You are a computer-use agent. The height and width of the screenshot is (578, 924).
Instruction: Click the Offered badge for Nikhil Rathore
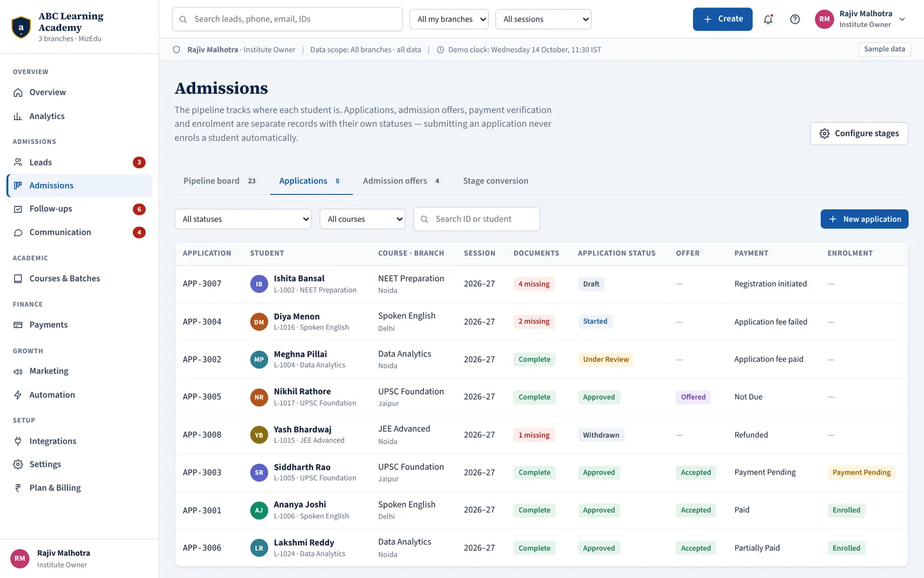coord(693,397)
